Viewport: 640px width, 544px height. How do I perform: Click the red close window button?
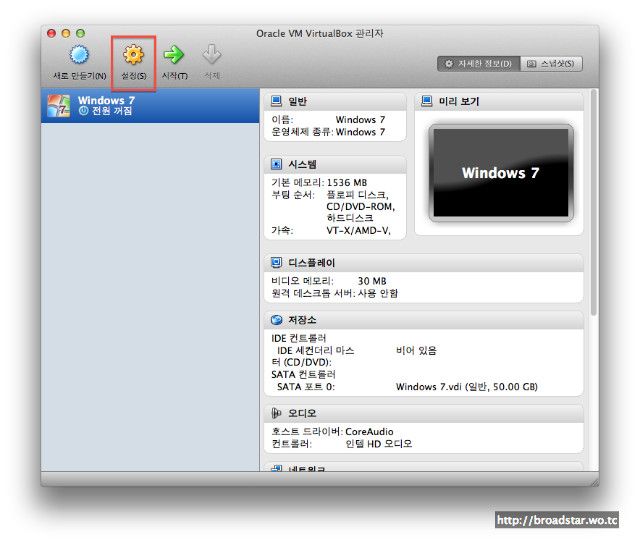[51, 33]
